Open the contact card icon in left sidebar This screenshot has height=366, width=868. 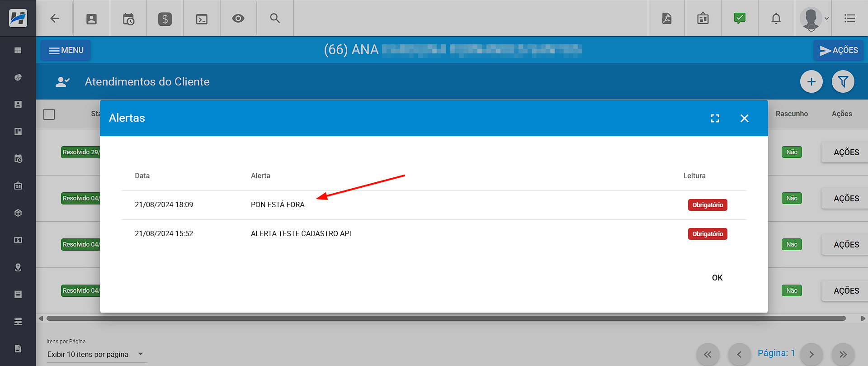click(18, 105)
